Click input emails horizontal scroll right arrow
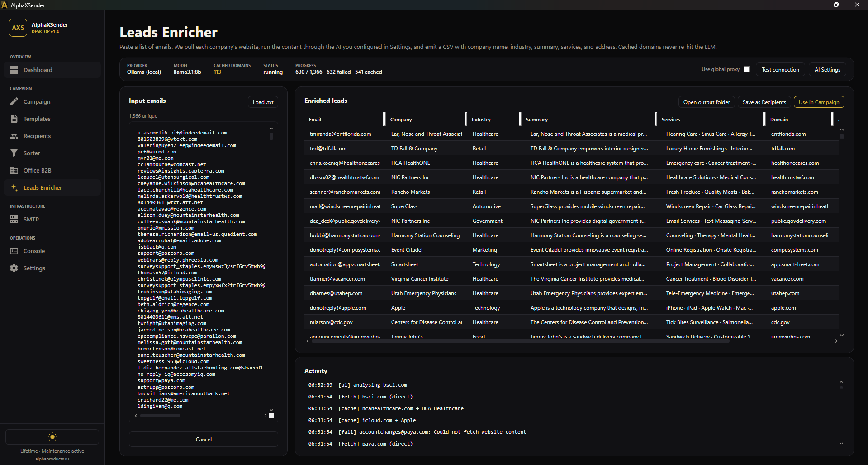This screenshot has width=868, height=465. point(265,415)
